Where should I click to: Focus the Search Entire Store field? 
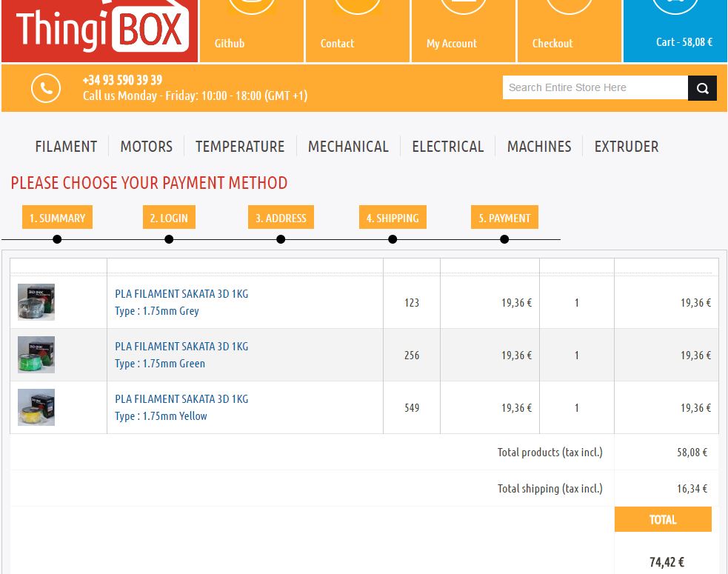coord(595,88)
